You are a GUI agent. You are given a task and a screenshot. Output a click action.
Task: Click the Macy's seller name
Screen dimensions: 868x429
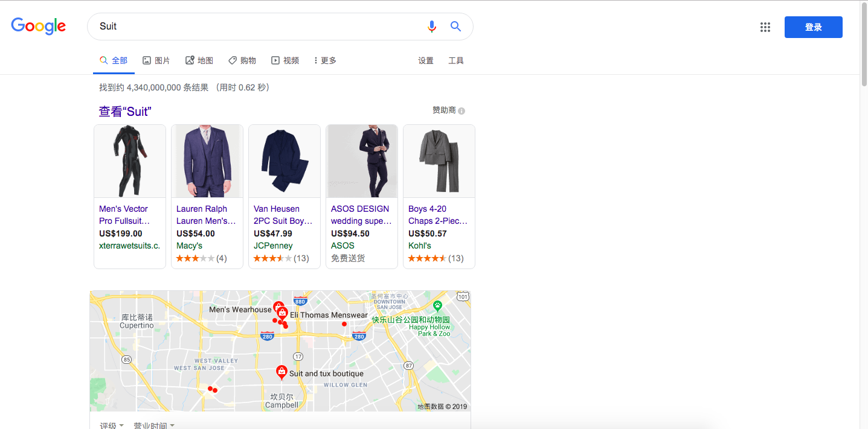click(x=189, y=246)
